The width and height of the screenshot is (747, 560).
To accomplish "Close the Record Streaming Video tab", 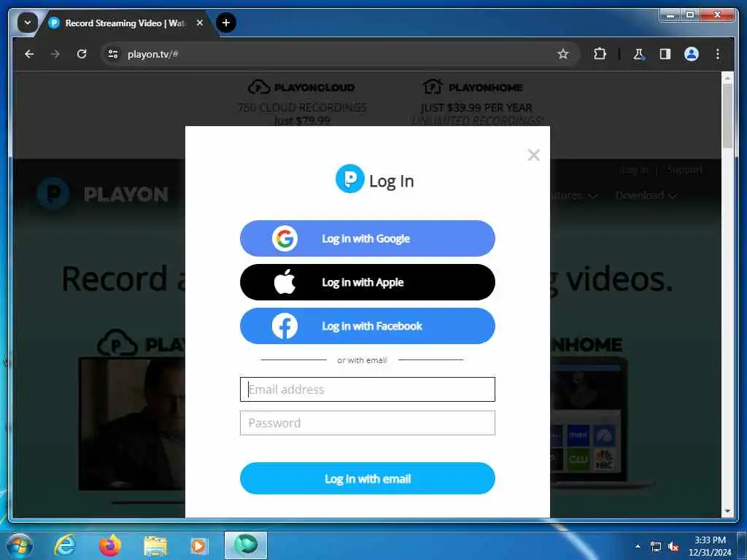I will (200, 23).
